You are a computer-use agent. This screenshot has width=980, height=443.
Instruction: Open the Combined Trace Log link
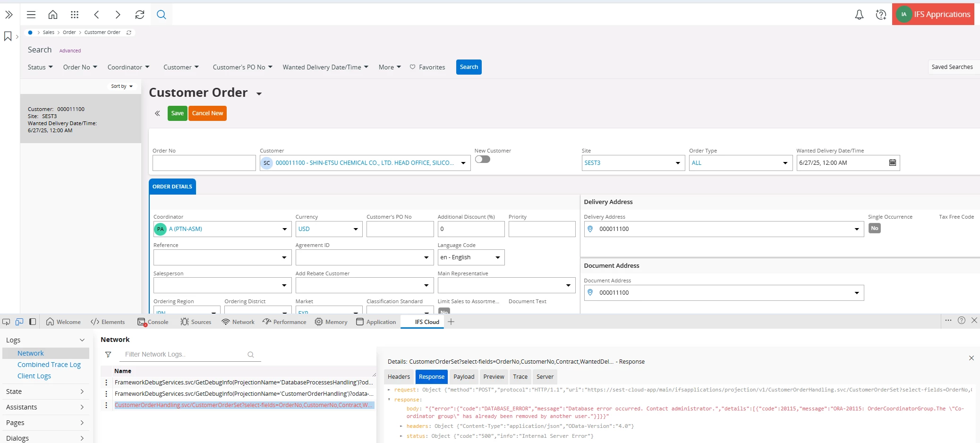[x=49, y=365]
